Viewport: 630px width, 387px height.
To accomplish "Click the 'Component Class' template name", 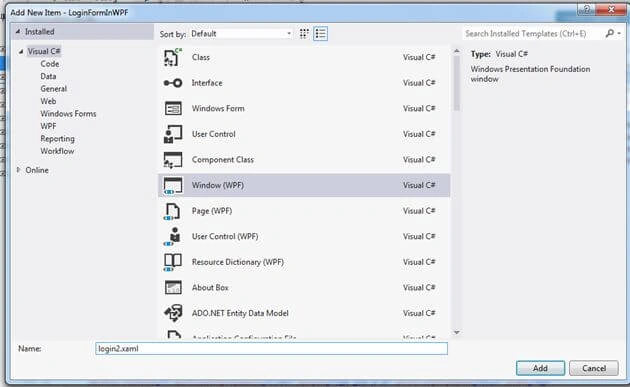I will 223,160.
